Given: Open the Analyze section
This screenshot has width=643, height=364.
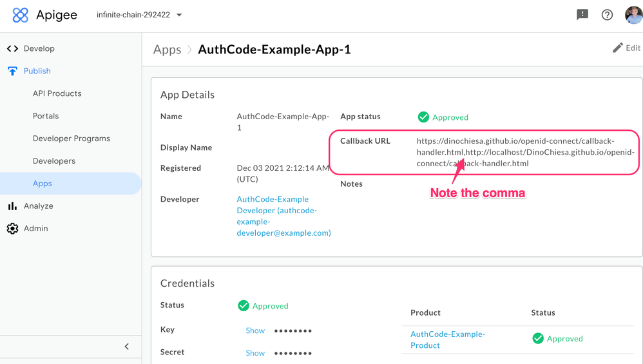Looking at the screenshot, I should coord(38,206).
